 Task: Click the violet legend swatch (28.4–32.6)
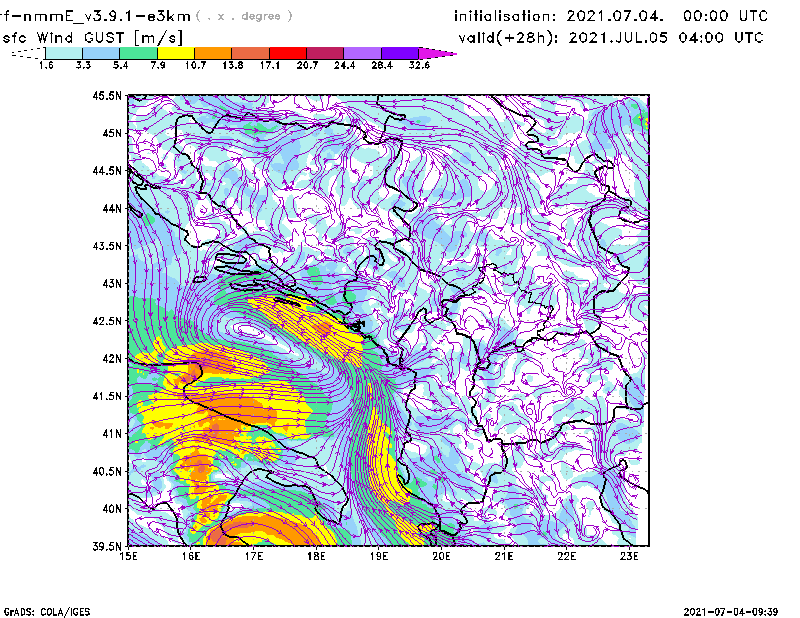coord(400,53)
